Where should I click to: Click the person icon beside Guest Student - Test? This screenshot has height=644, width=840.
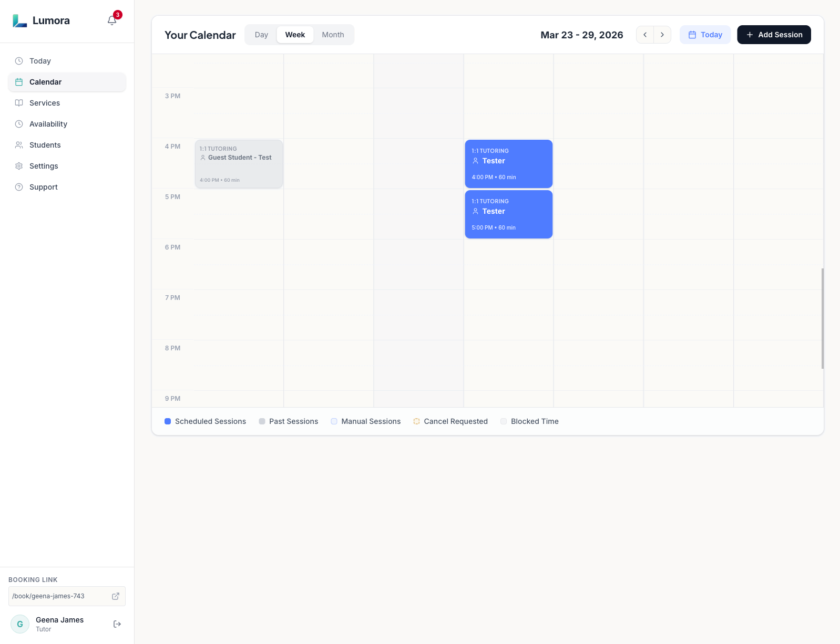203,158
